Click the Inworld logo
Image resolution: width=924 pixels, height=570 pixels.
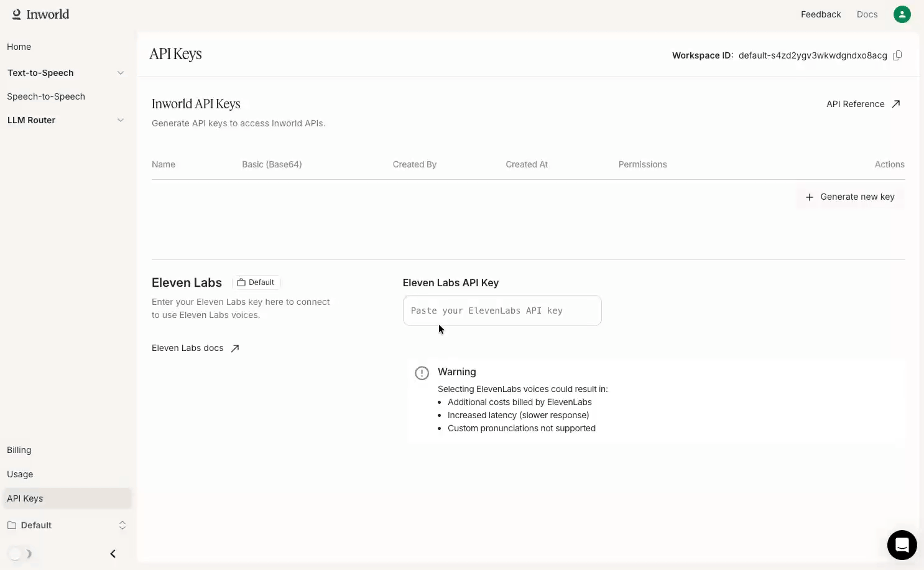[41, 14]
